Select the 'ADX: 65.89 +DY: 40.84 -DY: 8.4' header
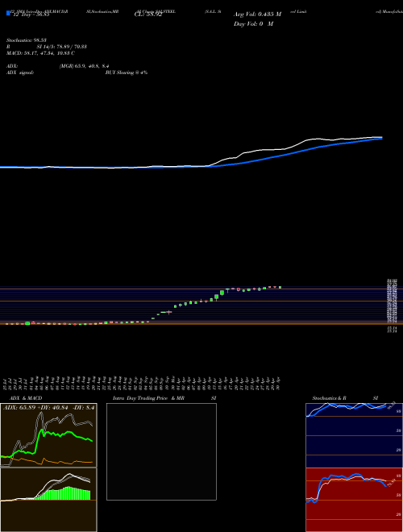 (x=48, y=407)
